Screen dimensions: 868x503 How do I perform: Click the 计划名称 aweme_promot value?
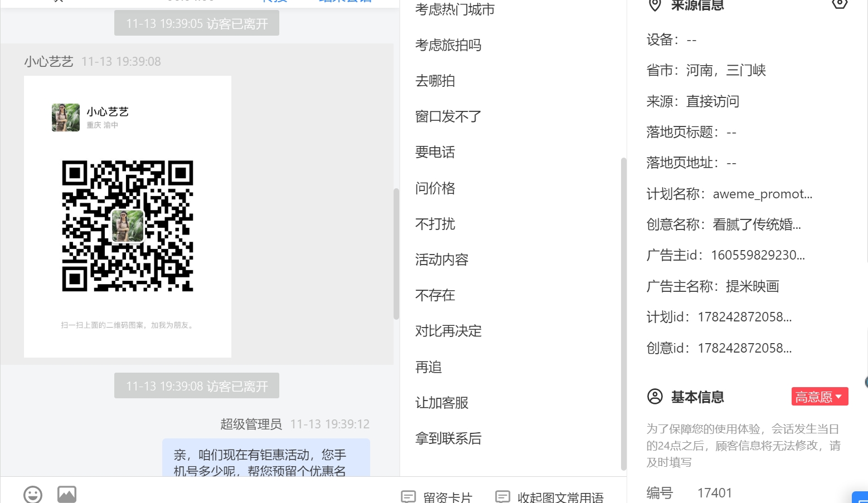pos(762,194)
